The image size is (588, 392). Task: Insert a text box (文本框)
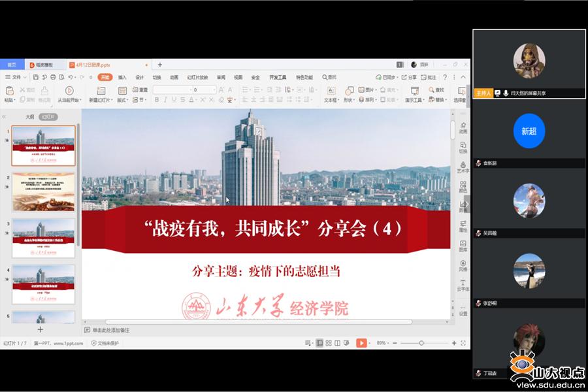331,91
